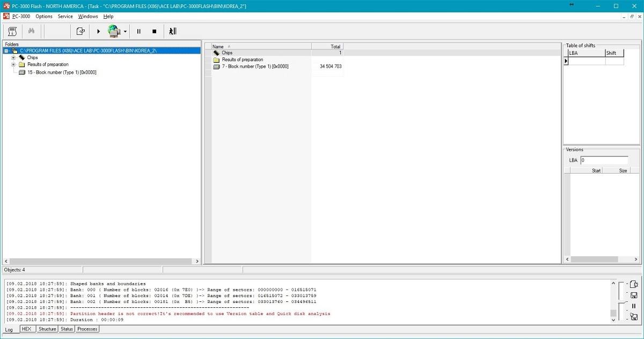Switch to the Status tab

(x=67, y=329)
